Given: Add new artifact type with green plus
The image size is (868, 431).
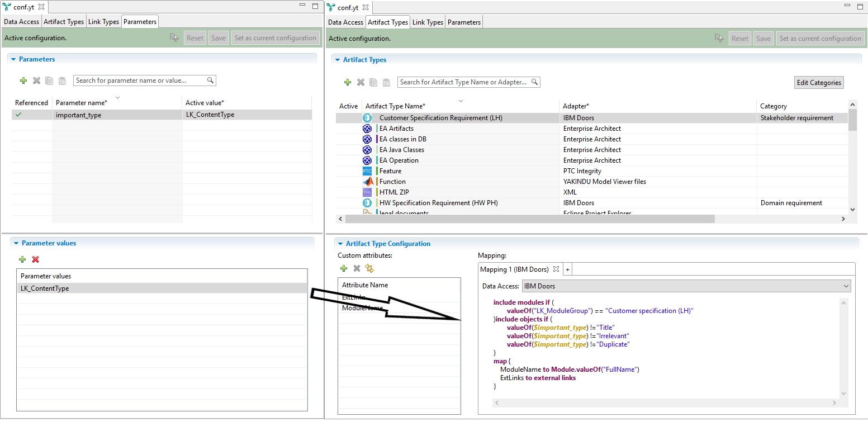Looking at the screenshot, I should (x=347, y=82).
